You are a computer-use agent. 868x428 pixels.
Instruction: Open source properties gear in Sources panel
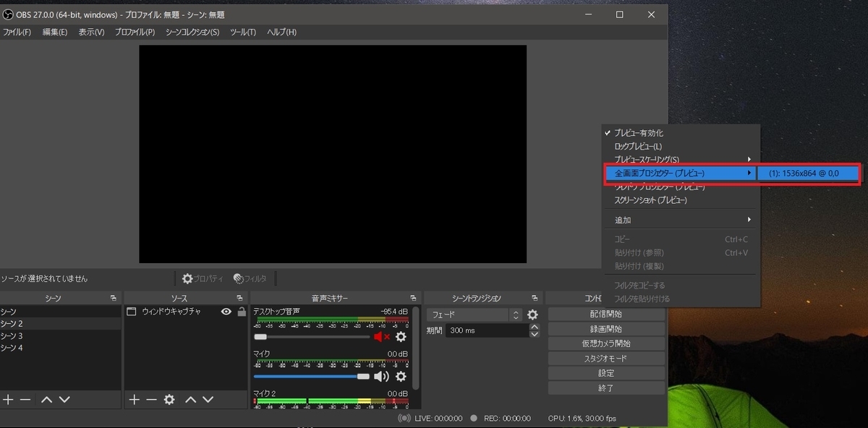[169, 399]
